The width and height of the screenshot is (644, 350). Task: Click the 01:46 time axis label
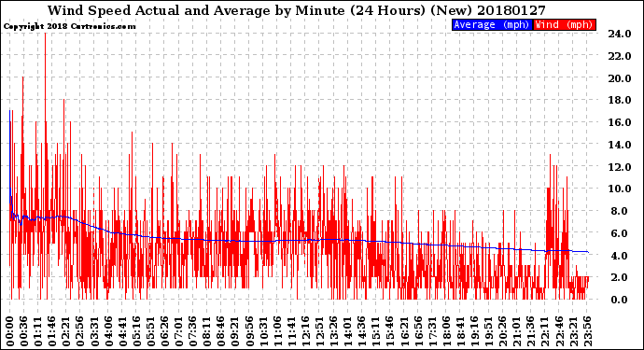[x=52, y=331]
